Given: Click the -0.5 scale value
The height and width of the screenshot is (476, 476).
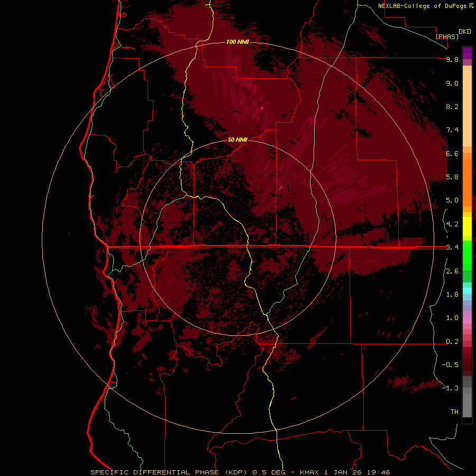Looking at the screenshot, I should point(450,365).
